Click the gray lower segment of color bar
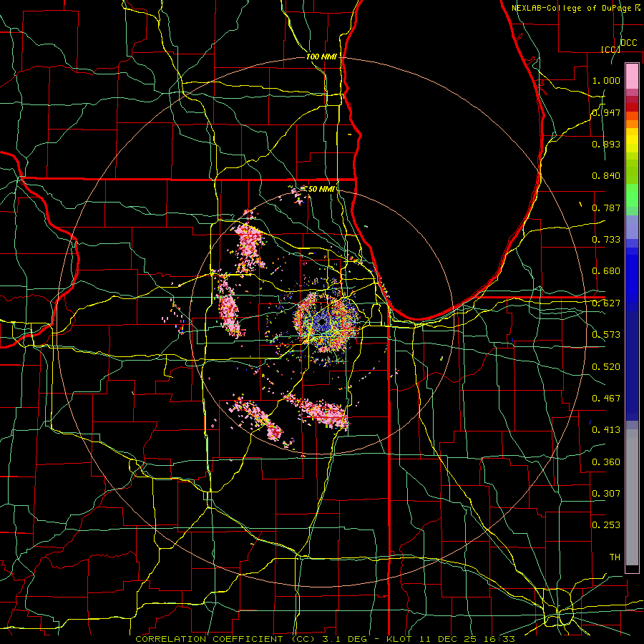The width and height of the screenshot is (644, 644). [632, 497]
